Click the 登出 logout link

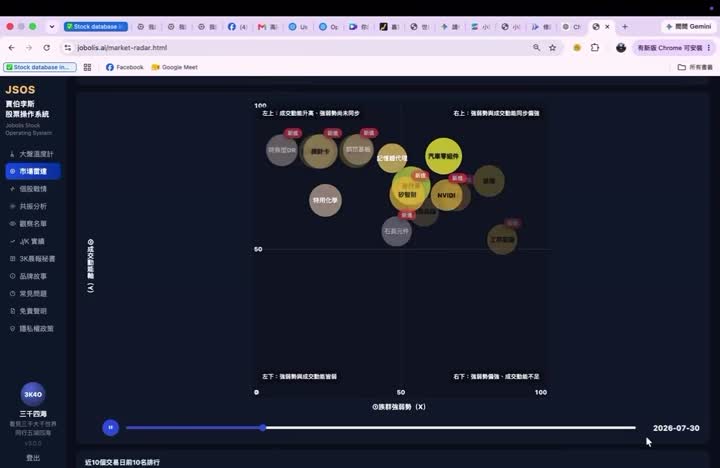point(33,458)
